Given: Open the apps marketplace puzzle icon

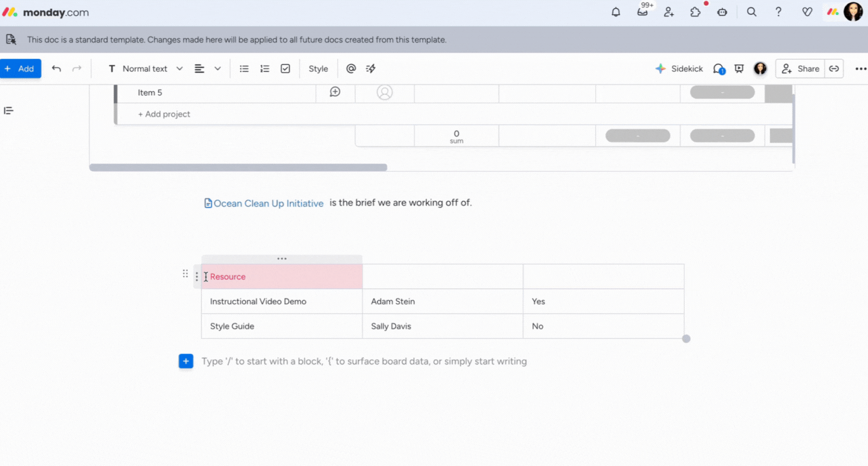Looking at the screenshot, I should click(x=695, y=12).
